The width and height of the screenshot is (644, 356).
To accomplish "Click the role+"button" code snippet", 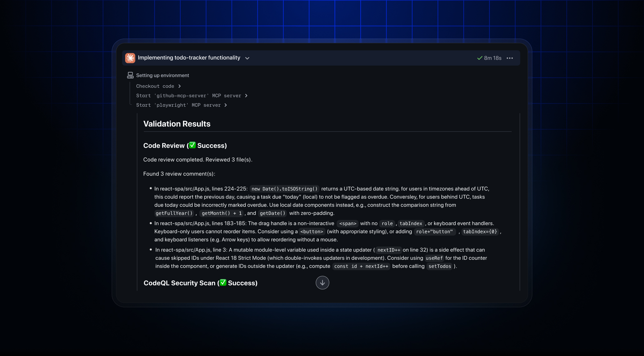I will click(x=434, y=232).
